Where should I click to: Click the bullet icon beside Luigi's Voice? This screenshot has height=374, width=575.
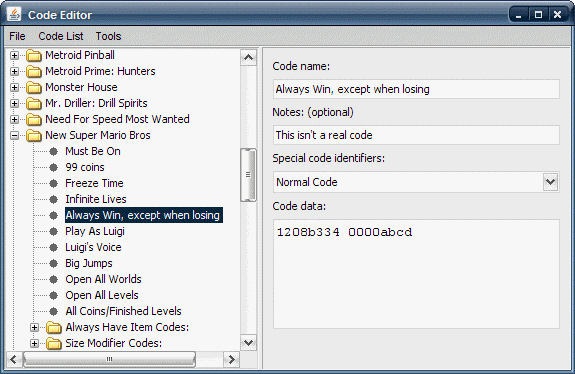[x=54, y=248]
